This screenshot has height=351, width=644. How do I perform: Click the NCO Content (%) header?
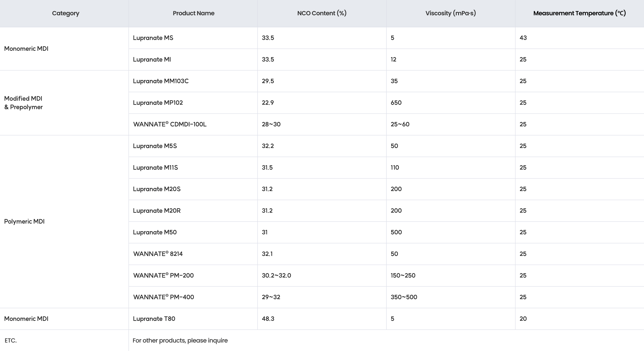[322, 13]
